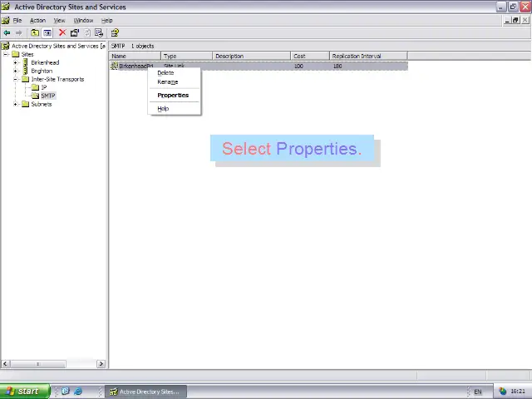
Task: Open the Action menu
Action: tap(37, 20)
